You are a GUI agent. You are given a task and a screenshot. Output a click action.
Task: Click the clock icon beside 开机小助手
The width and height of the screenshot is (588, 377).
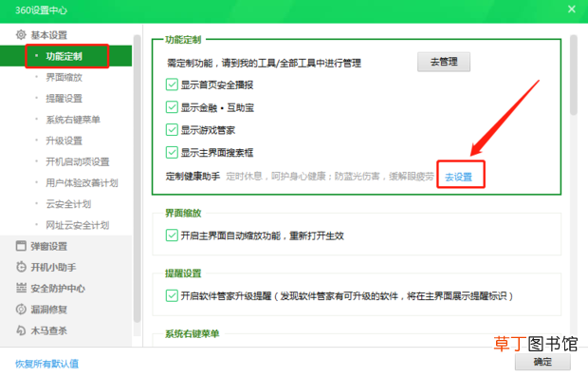21,267
